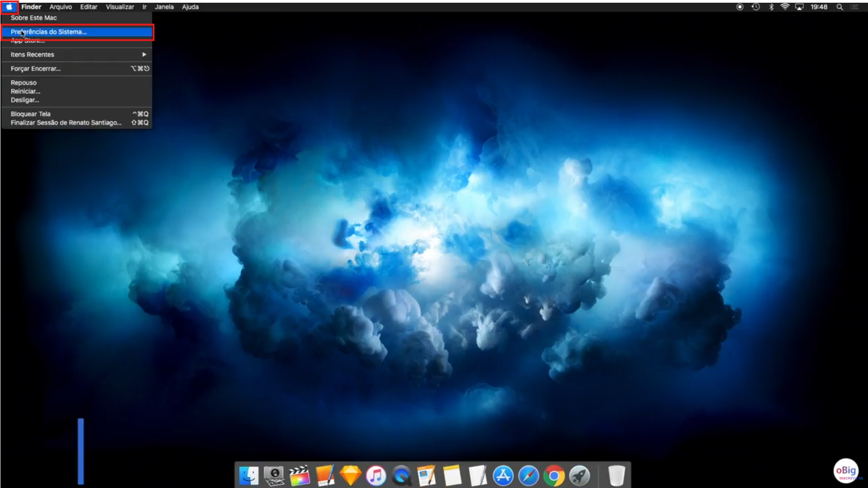This screenshot has width=868, height=488.
Task: Open the App Store from the Dock
Action: [x=503, y=475]
